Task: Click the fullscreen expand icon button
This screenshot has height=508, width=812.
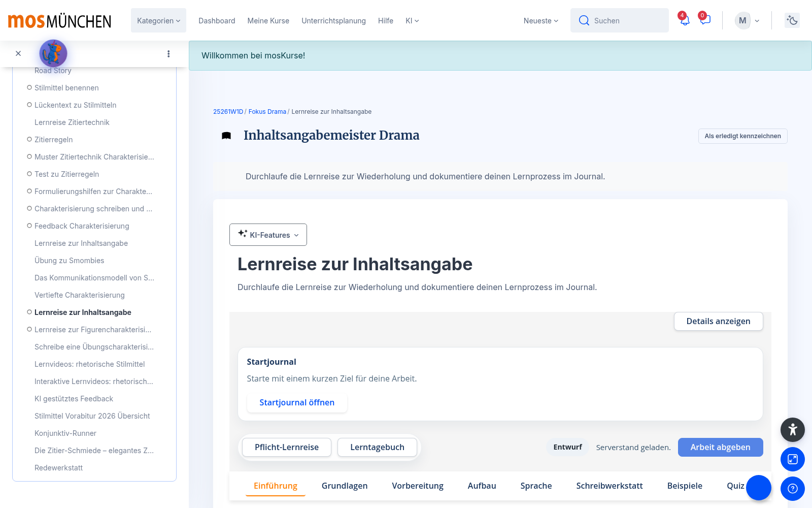Action: (793, 459)
